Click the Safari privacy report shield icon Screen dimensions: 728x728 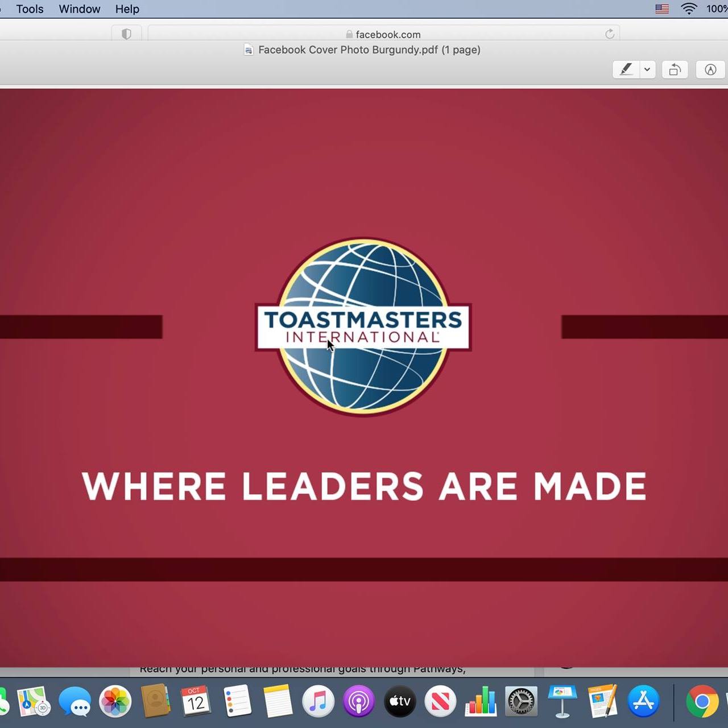click(x=126, y=34)
